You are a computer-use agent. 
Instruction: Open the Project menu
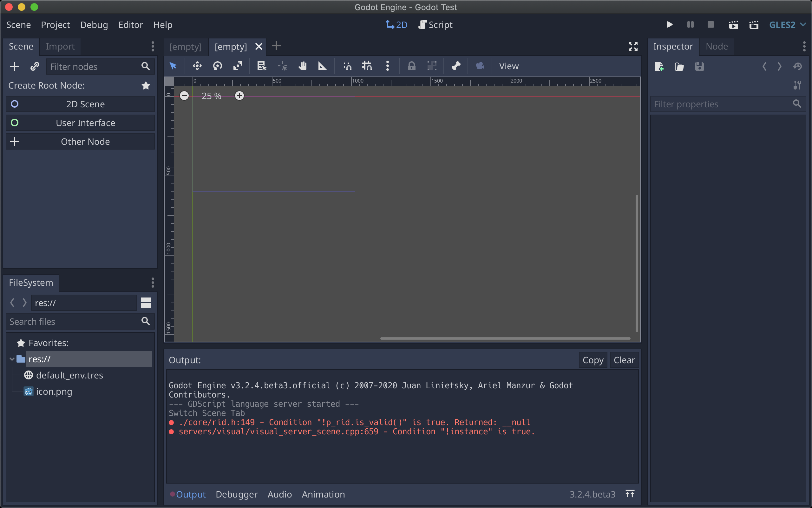pos(56,25)
